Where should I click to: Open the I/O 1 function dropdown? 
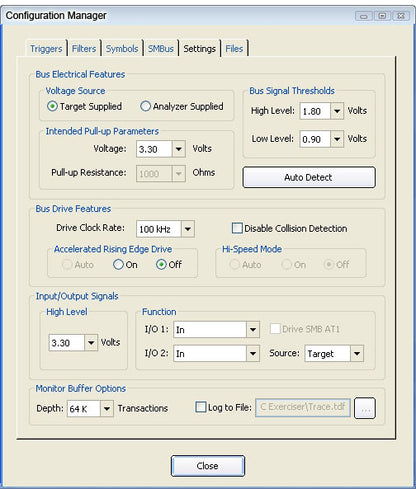tap(253, 330)
